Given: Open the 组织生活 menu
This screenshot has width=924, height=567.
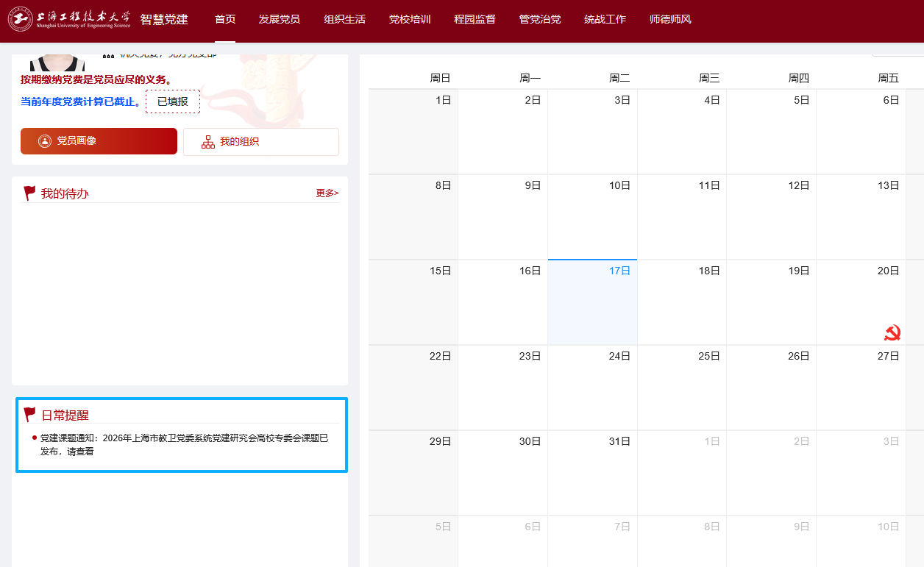Looking at the screenshot, I should click(344, 19).
